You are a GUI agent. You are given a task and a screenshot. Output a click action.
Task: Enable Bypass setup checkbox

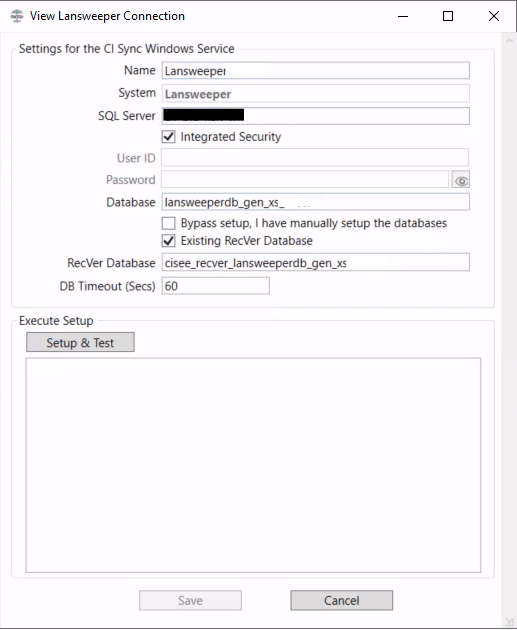[169, 223]
